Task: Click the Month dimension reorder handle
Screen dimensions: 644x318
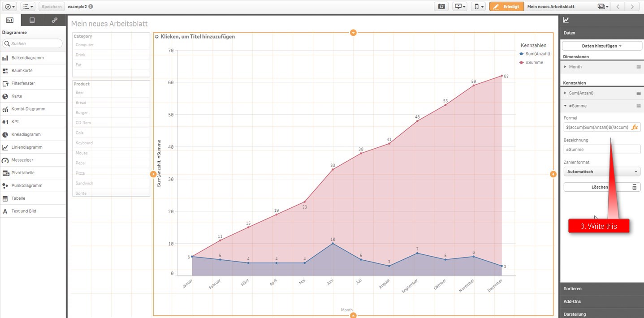Action: click(639, 67)
